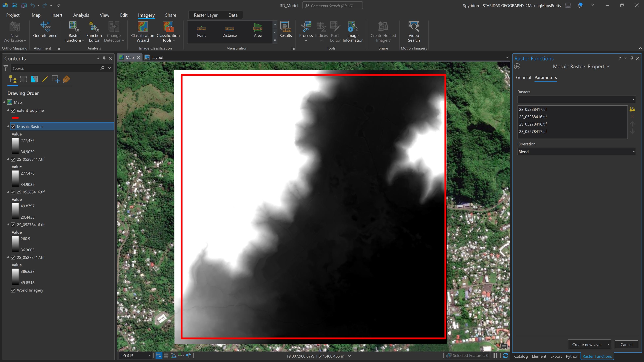Switch Contents to List By Data Source
The image size is (644, 362).
pos(24,79)
